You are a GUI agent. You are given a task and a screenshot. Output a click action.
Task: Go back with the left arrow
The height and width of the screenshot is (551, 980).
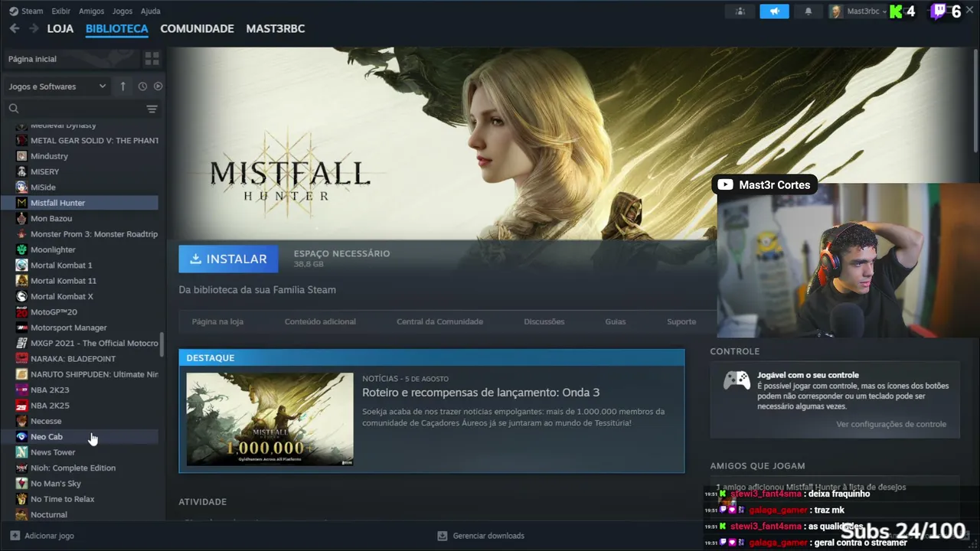point(15,28)
